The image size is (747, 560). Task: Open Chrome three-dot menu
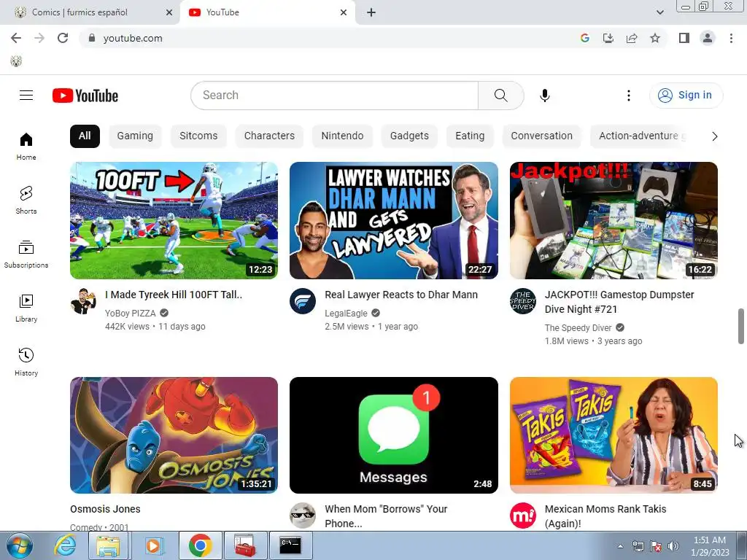[731, 38]
